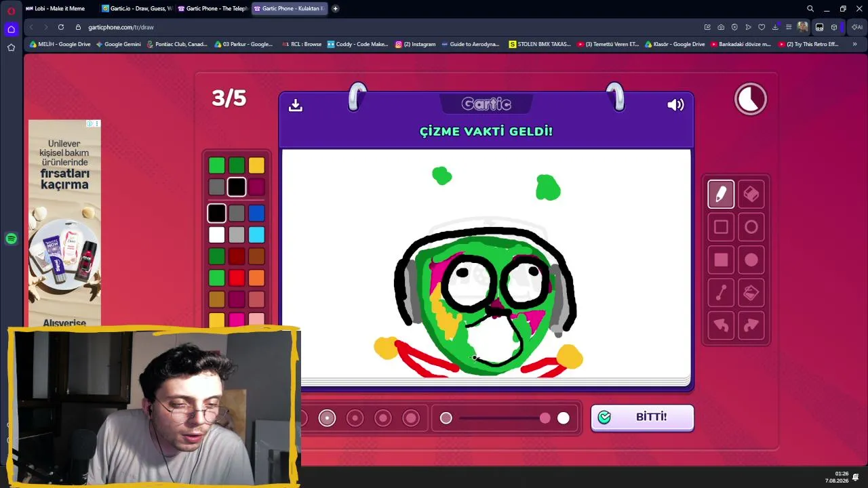This screenshot has width=868, height=488.
Task: Select the white color swatch
Action: [216, 235]
